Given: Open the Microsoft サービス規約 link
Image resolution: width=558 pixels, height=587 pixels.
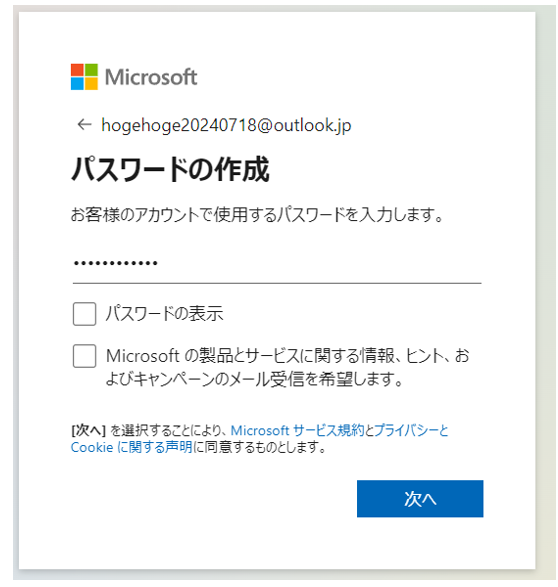Looking at the screenshot, I should coord(297,431).
